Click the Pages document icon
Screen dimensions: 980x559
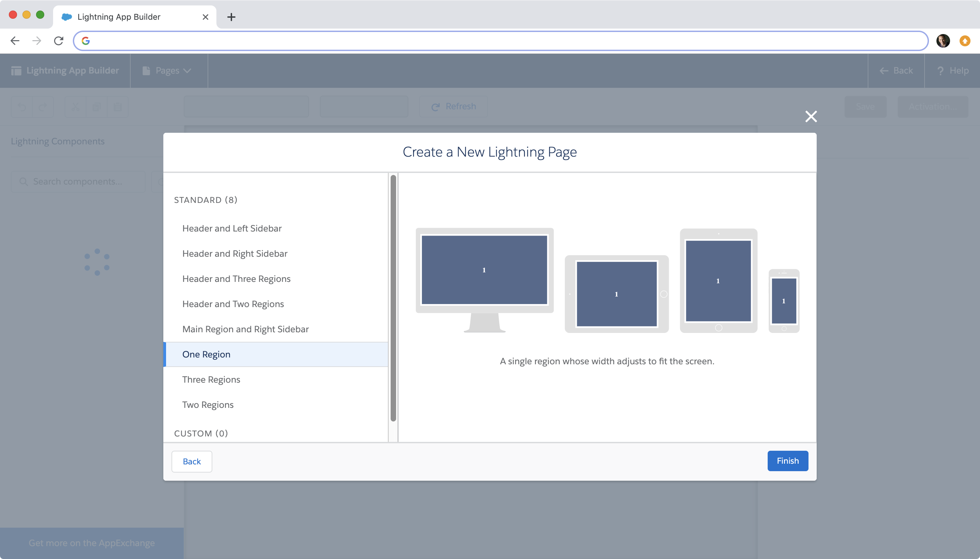click(x=146, y=71)
